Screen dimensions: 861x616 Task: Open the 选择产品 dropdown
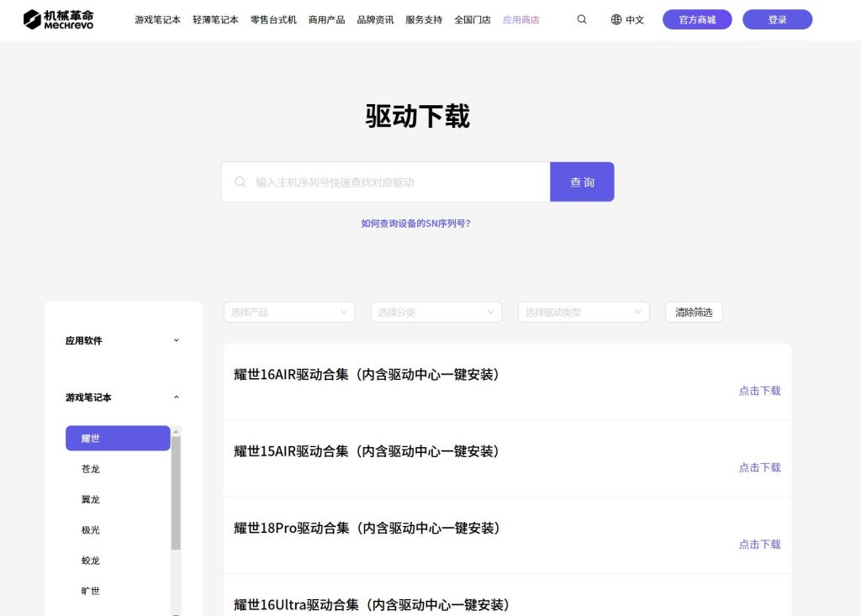(289, 312)
